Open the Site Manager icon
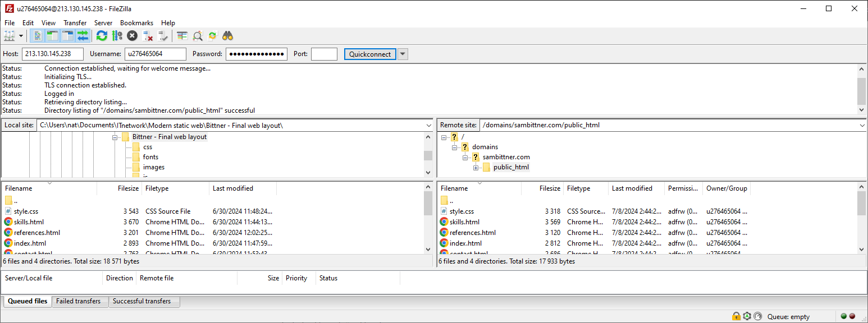This screenshot has width=868, height=323. (x=10, y=36)
